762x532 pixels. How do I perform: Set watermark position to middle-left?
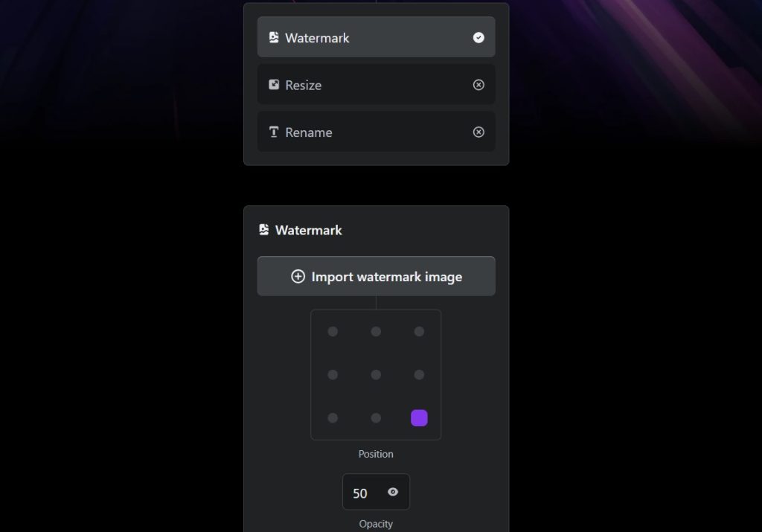(x=333, y=375)
